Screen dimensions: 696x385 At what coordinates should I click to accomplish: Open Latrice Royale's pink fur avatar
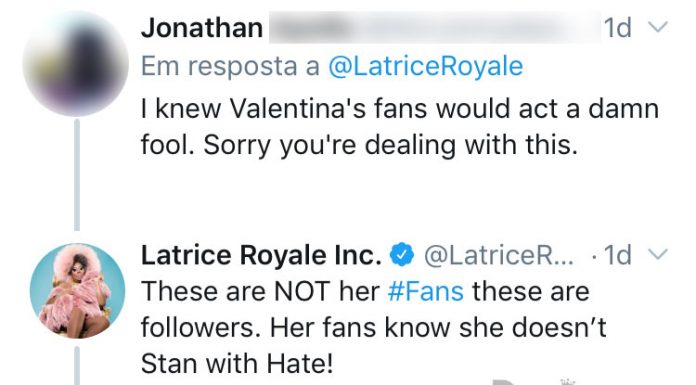(x=77, y=291)
